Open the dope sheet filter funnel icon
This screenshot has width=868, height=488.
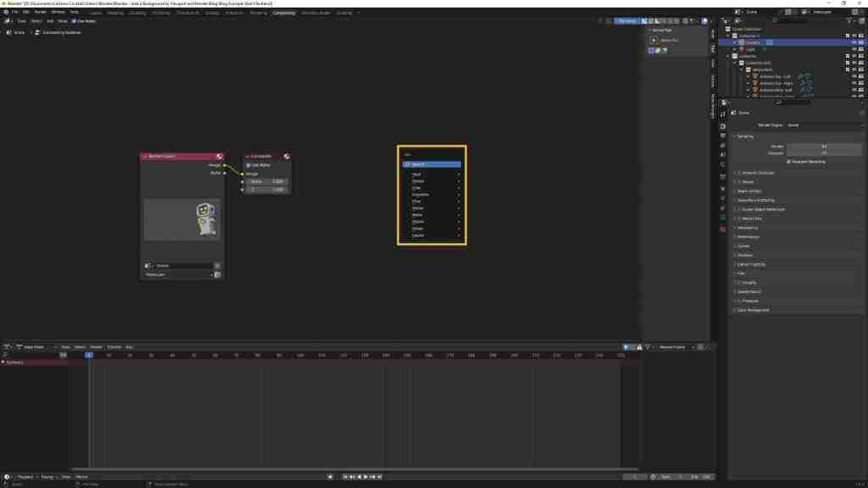(x=647, y=347)
